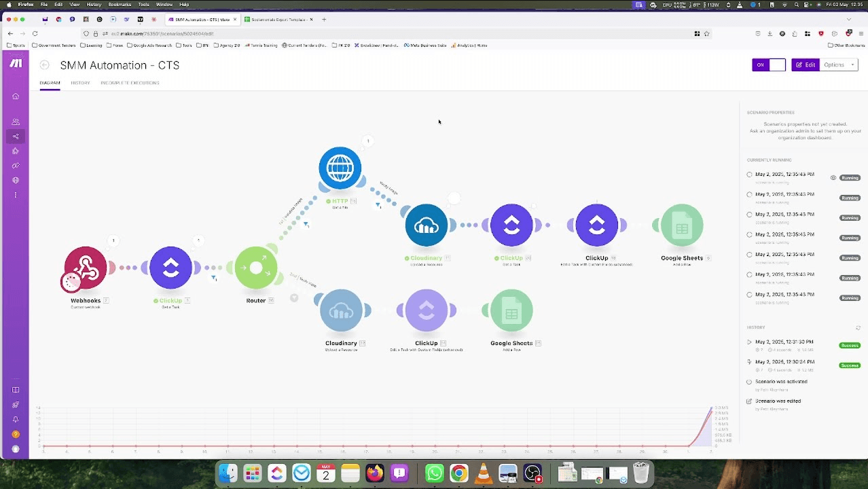
Task: Open WhatsApp from the Dock
Action: pos(435,473)
